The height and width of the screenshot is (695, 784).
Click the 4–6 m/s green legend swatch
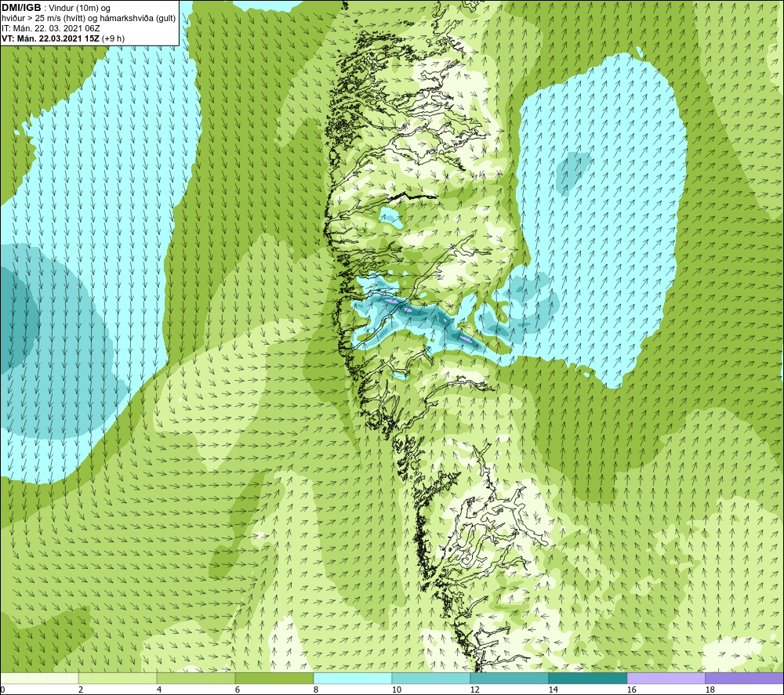(x=196, y=678)
